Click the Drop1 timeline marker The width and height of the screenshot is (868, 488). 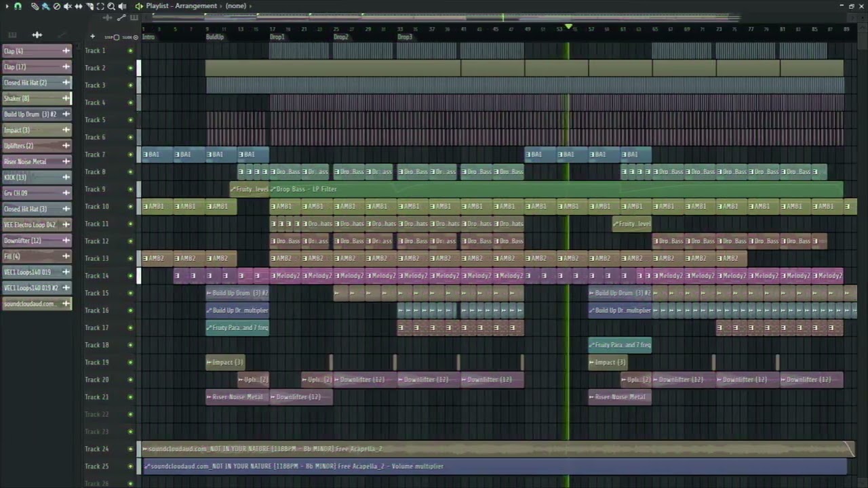point(277,37)
